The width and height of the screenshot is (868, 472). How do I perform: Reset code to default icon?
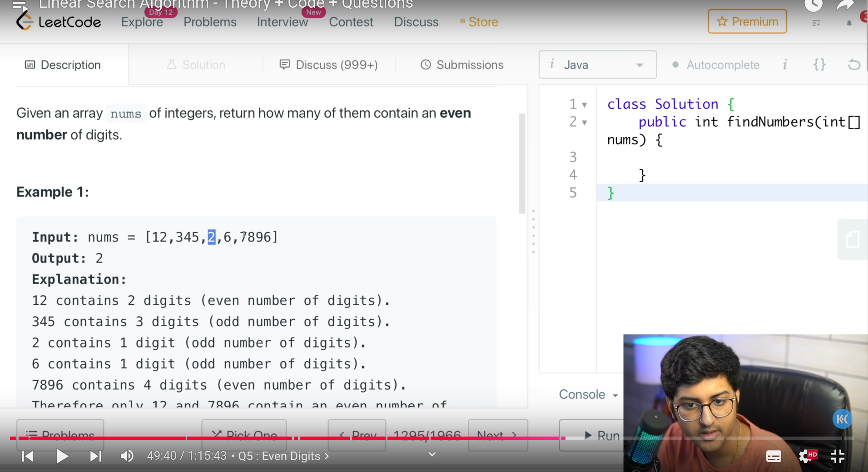point(854,65)
